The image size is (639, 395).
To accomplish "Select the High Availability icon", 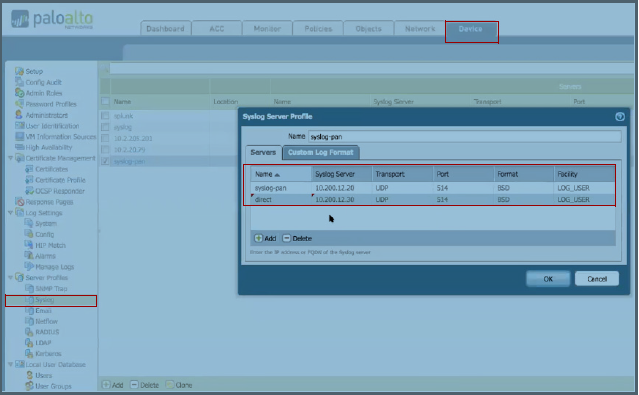I will (19, 147).
